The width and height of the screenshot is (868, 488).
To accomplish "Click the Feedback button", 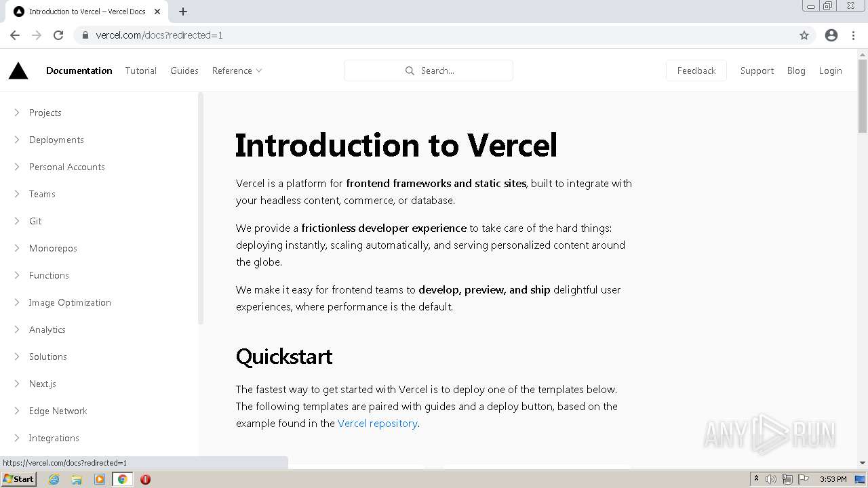I will pyautogui.click(x=696, y=70).
